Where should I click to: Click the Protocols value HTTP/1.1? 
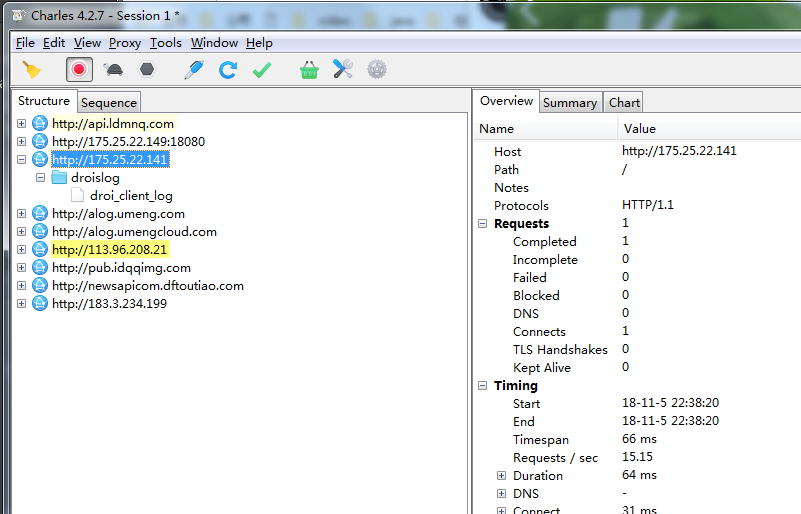pos(648,205)
